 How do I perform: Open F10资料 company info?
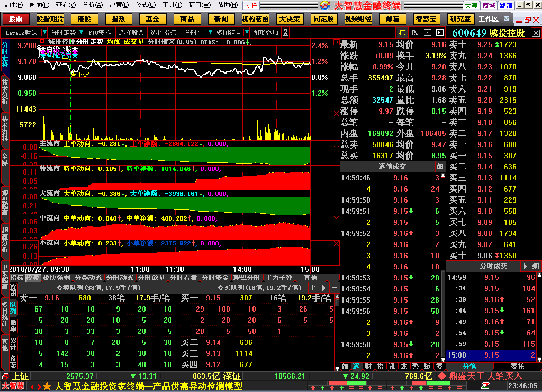click(100, 32)
